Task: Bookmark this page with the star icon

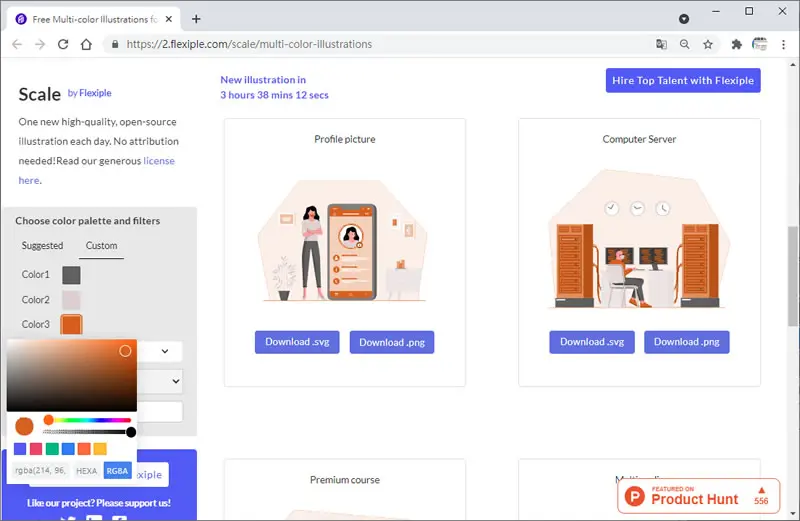Action: 708,44
